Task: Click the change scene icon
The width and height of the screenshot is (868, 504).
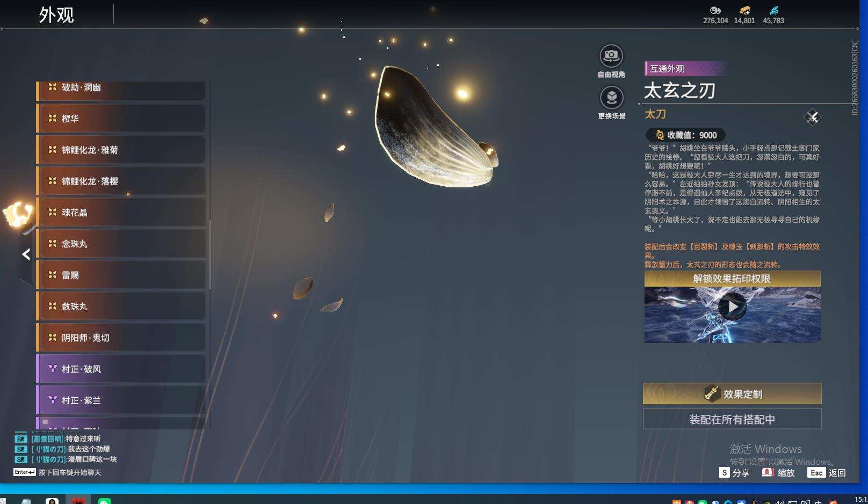Action: pyautogui.click(x=611, y=98)
